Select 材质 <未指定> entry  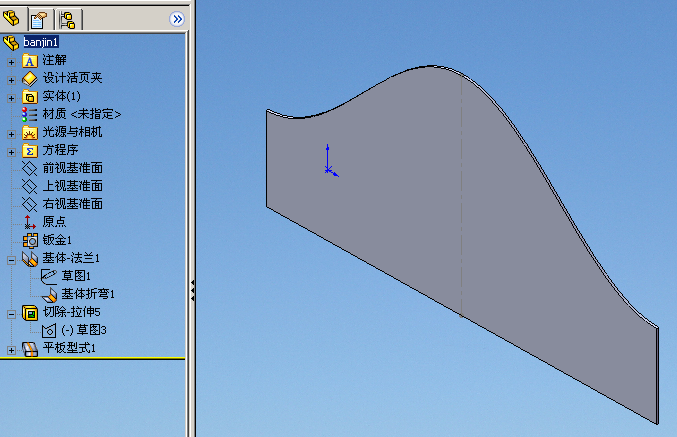[x=82, y=114]
